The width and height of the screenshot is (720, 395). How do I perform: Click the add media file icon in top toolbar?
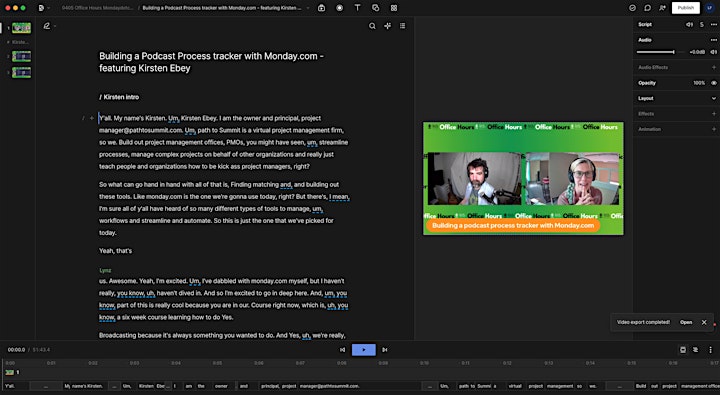pyautogui.click(x=321, y=8)
